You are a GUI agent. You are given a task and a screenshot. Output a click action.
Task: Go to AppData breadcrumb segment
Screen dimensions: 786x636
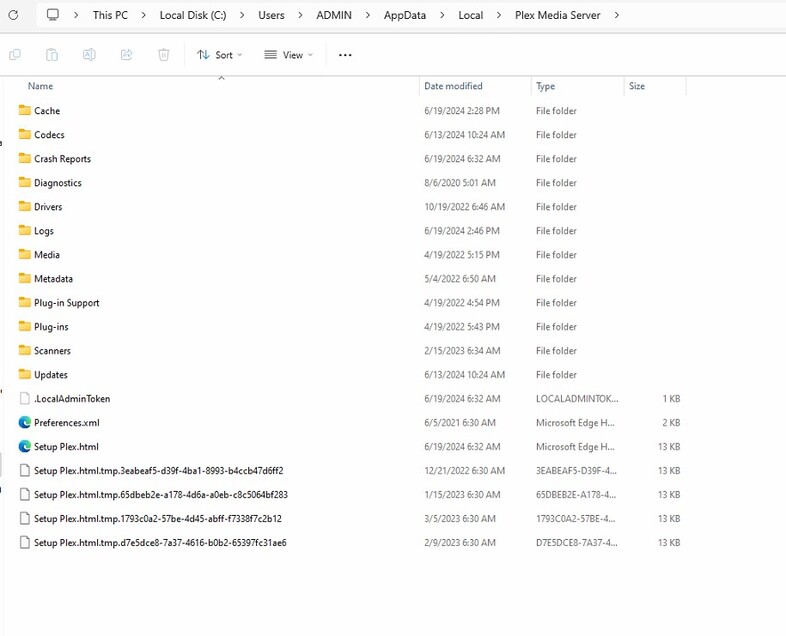405,16
